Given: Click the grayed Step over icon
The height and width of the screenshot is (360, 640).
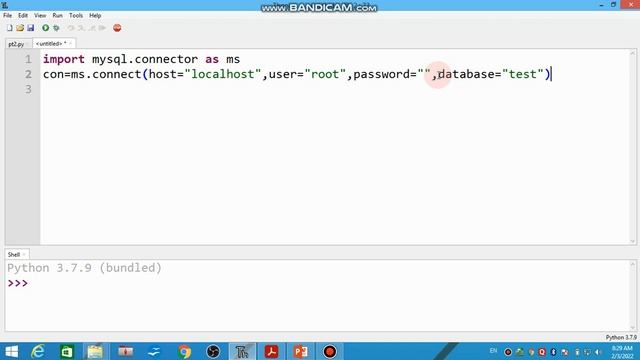Looking at the screenshot, I should click(x=71, y=28).
